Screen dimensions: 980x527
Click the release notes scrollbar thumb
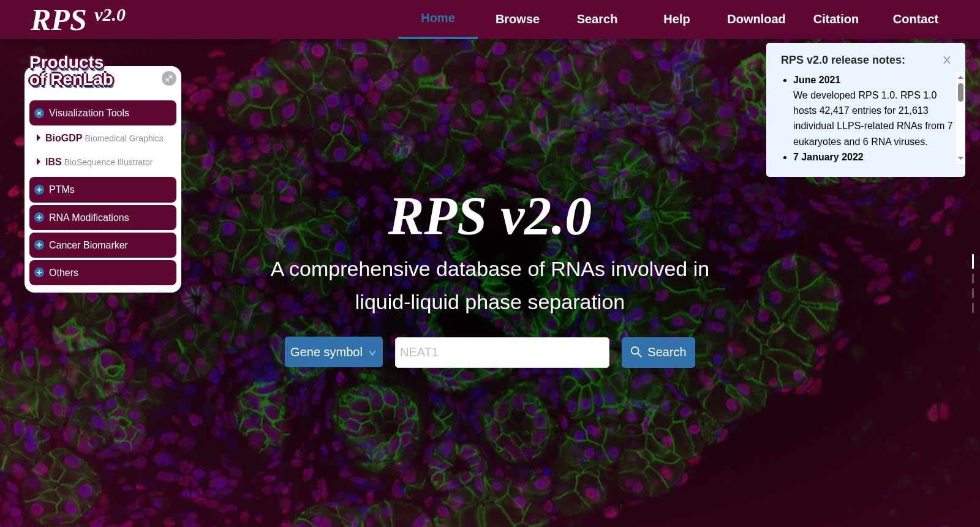(x=960, y=92)
